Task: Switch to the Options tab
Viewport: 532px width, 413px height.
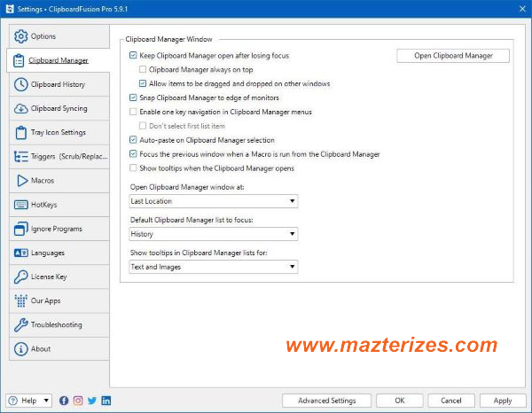Action: [x=59, y=36]
